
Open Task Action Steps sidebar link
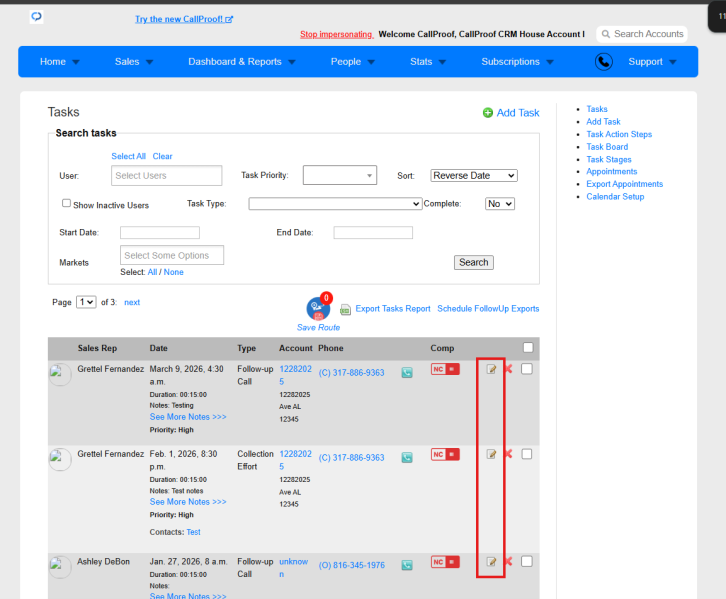pos(619,134)
